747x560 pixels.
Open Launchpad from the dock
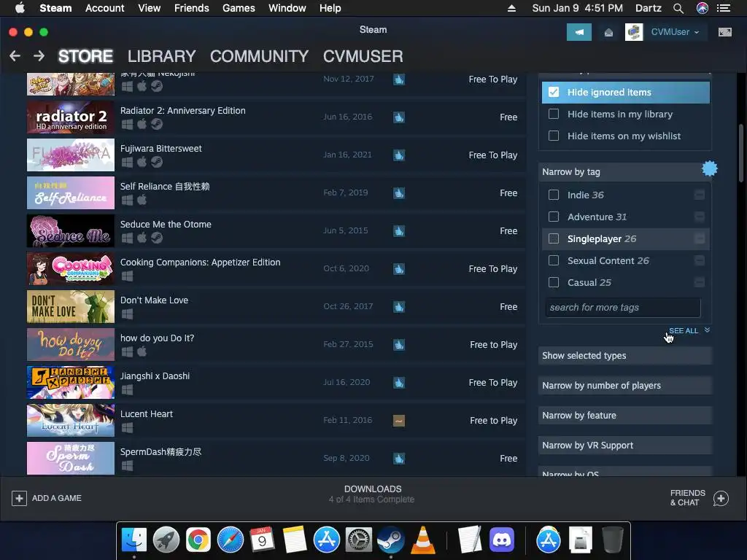pos(166,540)
